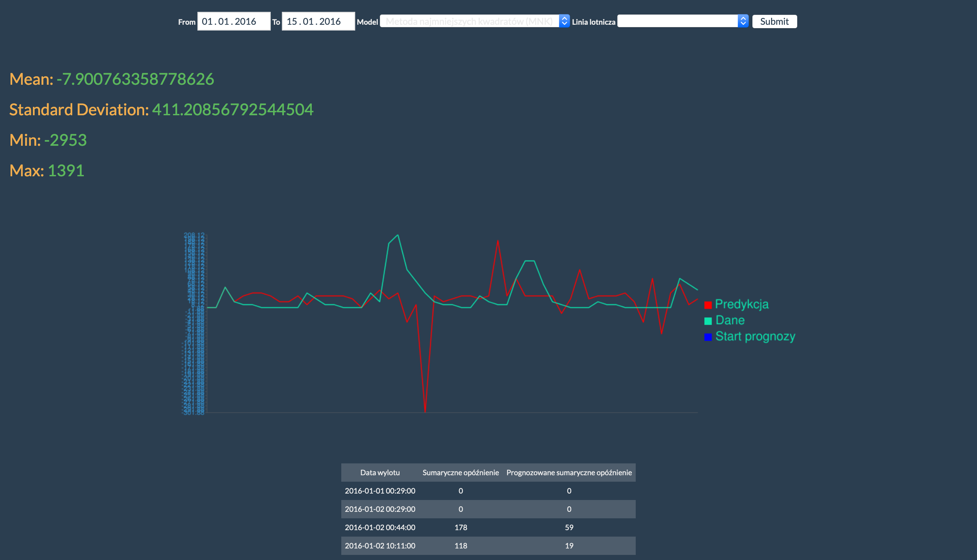This screenshot has height=560, width=977.
Task: Select the year in From date field
Action: [x=245, y=22]
